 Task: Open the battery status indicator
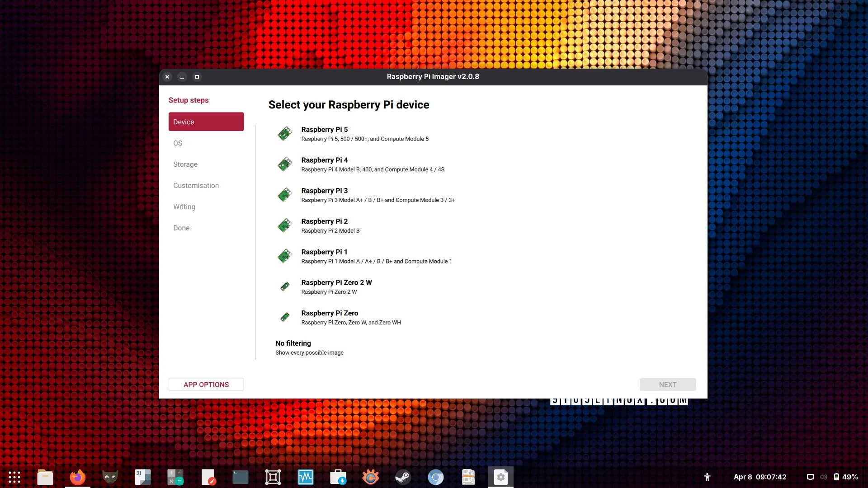[845, 477]
